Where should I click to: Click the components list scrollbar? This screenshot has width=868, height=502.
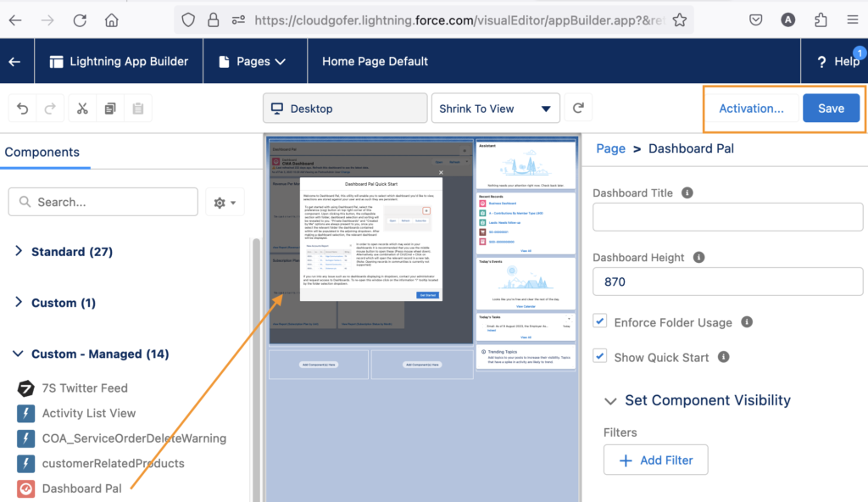(x=256, y=370)
